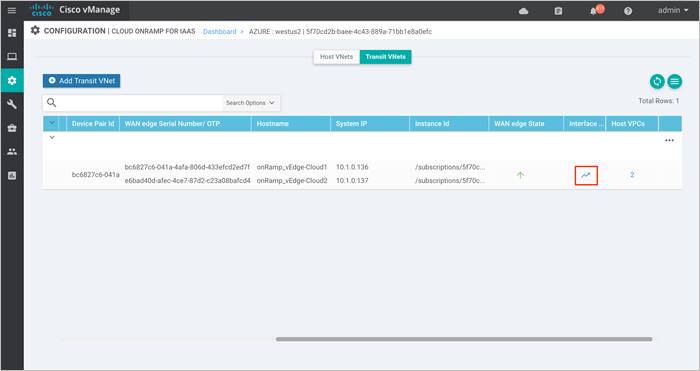700x371 pixels.
Task: Switch to the Transit VNets tab
Action: [386, 57]
